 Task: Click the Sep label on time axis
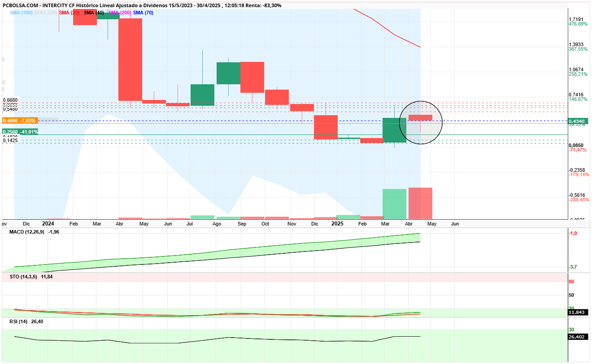pos(242,223)
